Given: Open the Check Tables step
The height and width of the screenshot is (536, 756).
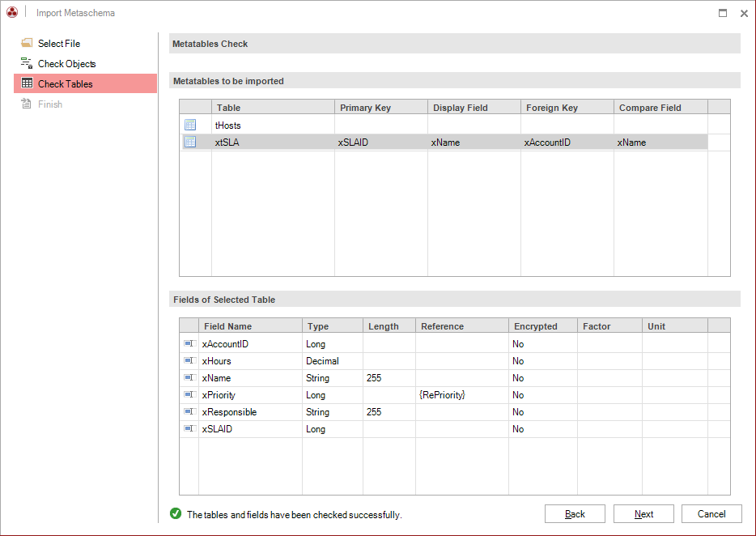Looking at the screenshot, I should coord(85,83).
